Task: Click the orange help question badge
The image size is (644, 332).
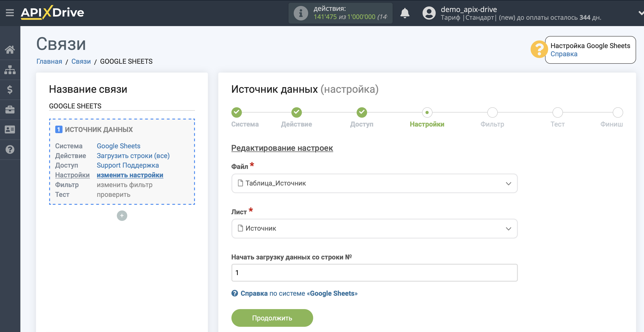Action: [539, 49]
